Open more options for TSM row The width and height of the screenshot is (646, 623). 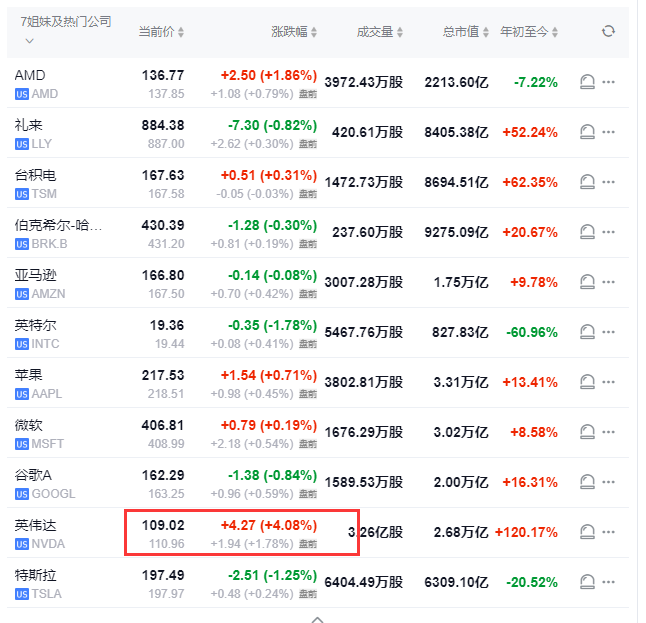608,182
